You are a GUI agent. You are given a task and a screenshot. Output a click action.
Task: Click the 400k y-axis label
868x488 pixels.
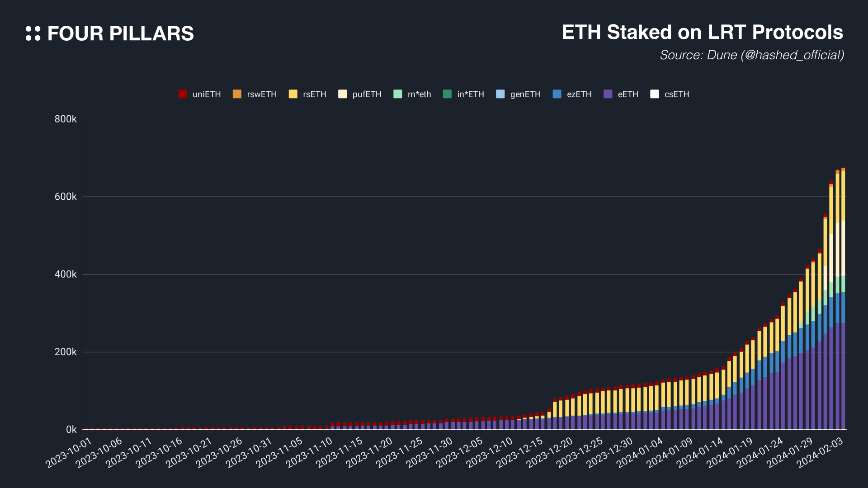(66, 274)
